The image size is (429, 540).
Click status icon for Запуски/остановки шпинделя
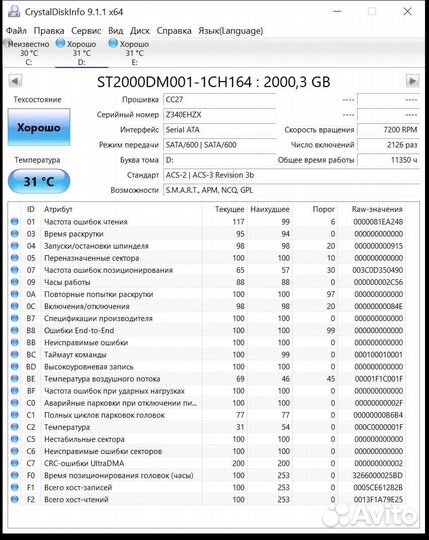15,246
